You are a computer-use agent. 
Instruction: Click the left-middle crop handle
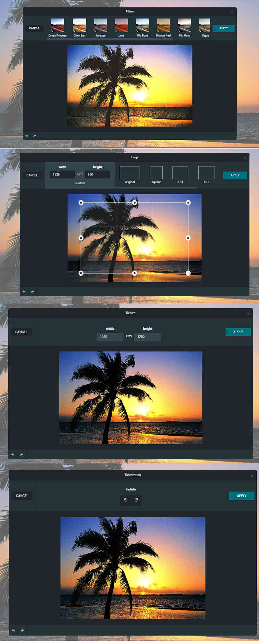[x=81, y=238]
